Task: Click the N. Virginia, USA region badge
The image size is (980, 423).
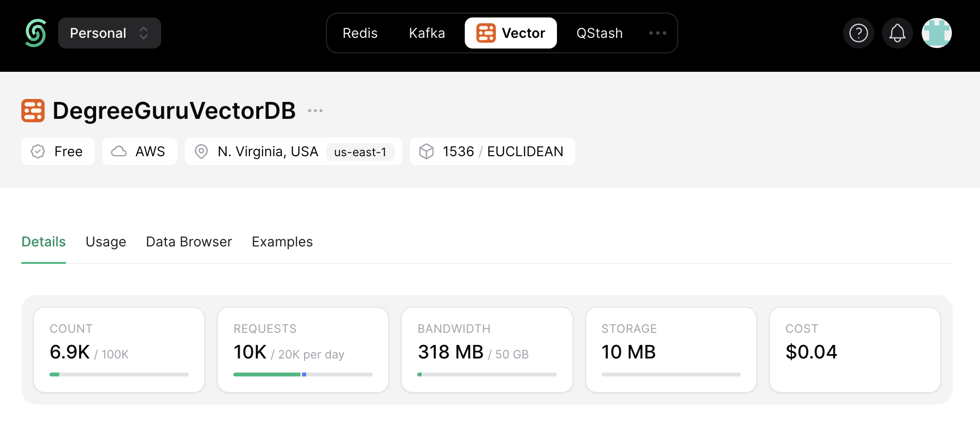Action: [294, 151]
